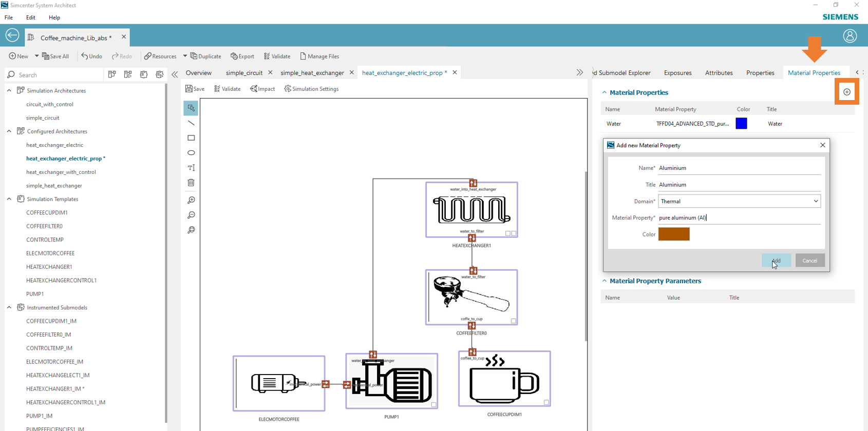Open the Edit menu
Image resolution: width=868 pixels, height=431 pixels.
(31, 17)
